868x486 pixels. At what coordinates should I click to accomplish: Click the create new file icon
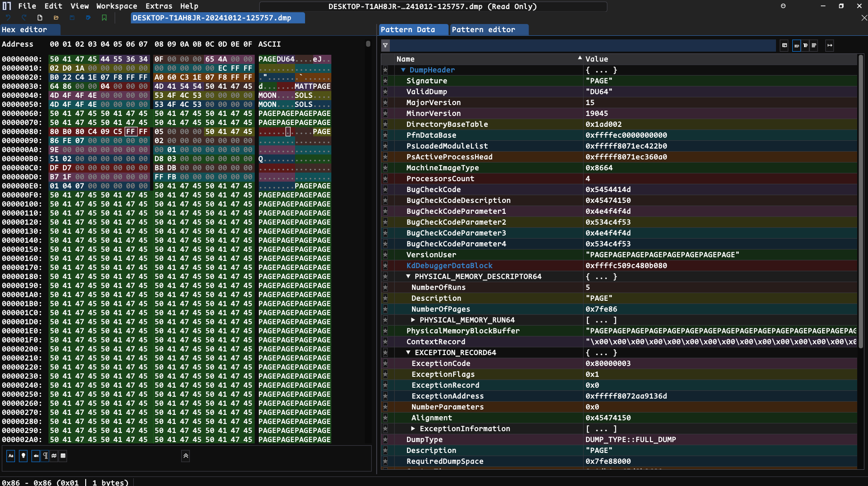40,18
